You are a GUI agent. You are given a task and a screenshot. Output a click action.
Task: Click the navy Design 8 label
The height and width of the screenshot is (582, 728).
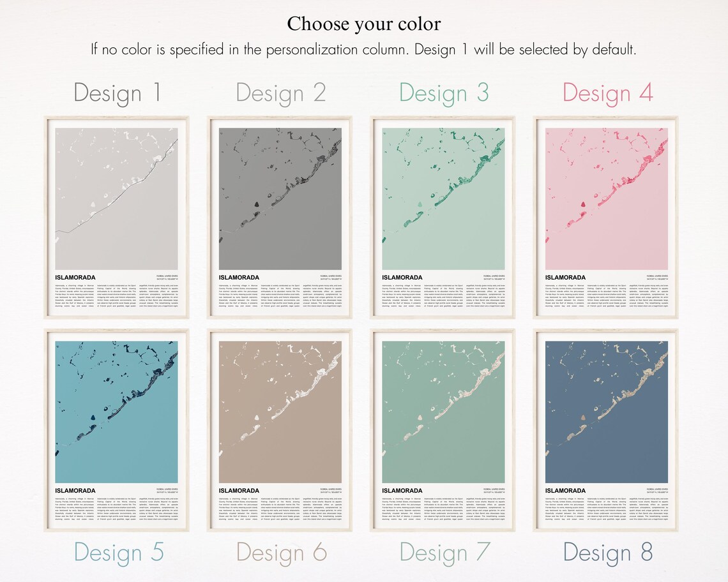(608, 552)
